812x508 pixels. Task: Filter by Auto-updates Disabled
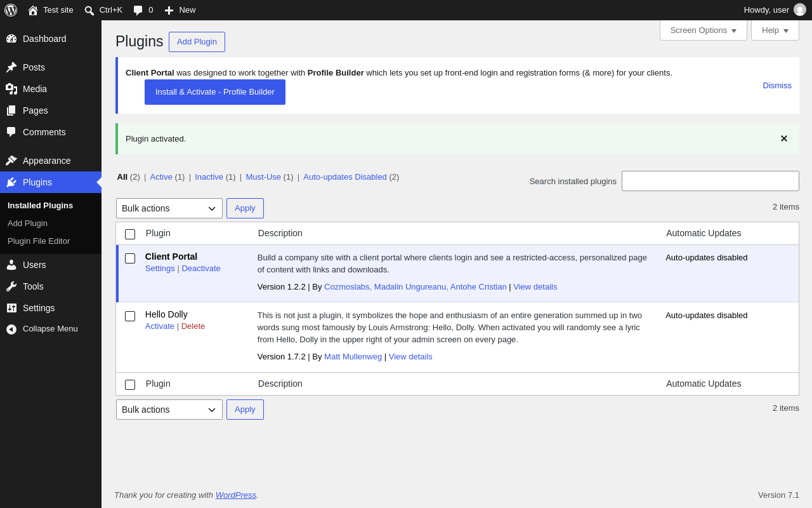click(345, 177)
